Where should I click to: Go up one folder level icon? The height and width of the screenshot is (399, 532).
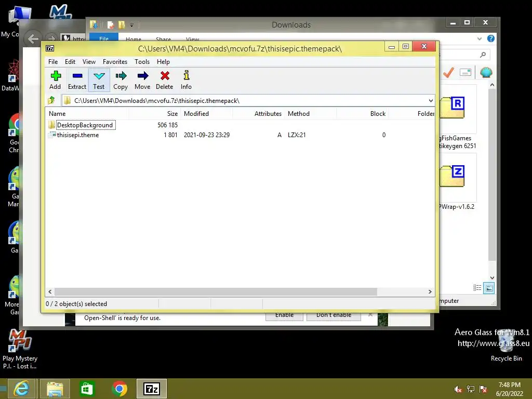point(51,100)
